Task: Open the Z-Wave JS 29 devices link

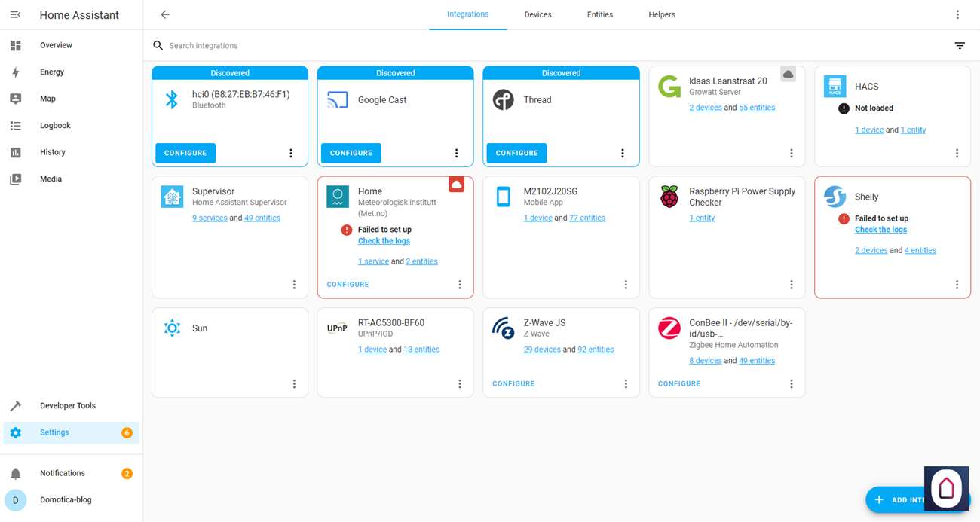Action: click(541, 350)
